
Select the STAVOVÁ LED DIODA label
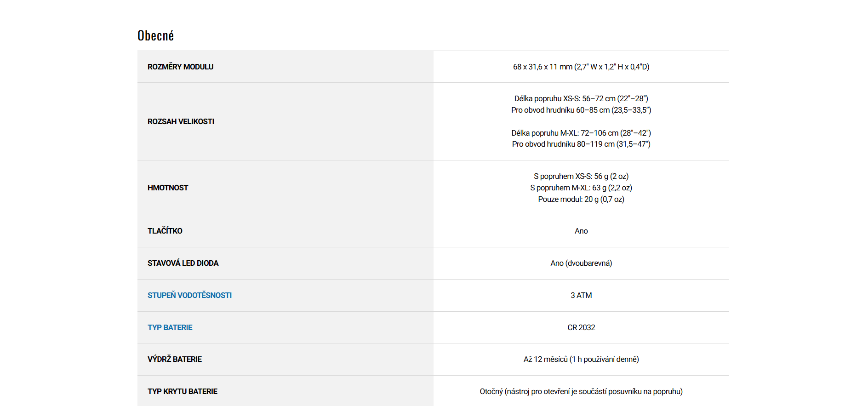click(183, 263)
